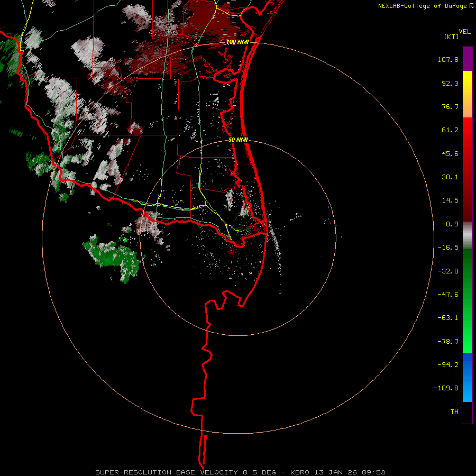Click the 100 NMI range ring label
476x476 pixels.
(x=237, y=42)
